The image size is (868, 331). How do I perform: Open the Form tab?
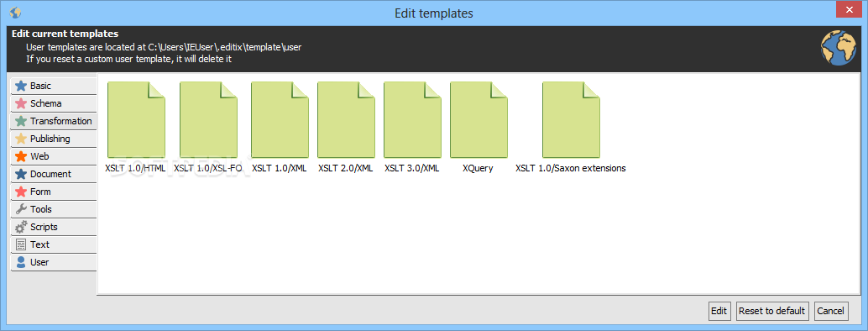coord(54,192)
